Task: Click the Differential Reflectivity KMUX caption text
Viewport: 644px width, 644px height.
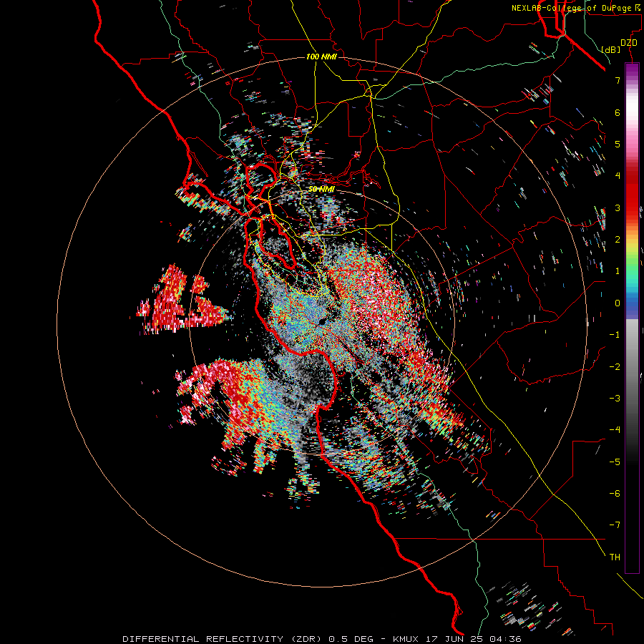Action: [322, 639]
